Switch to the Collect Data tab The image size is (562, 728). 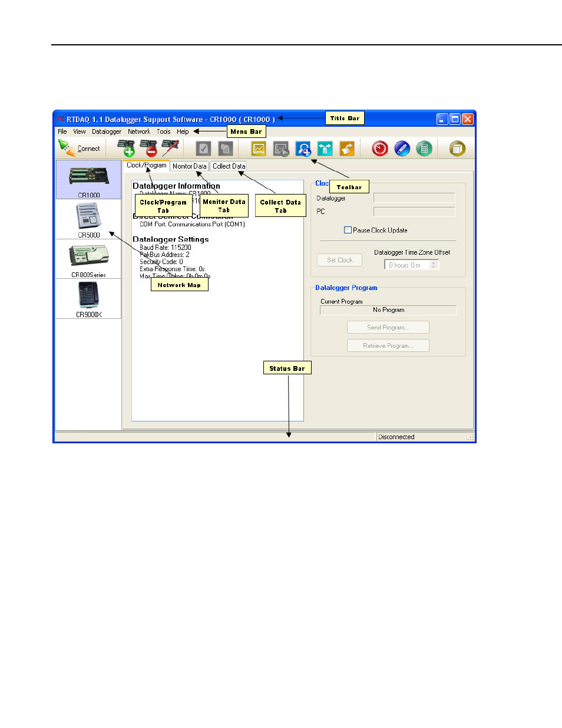coord(229,166)
